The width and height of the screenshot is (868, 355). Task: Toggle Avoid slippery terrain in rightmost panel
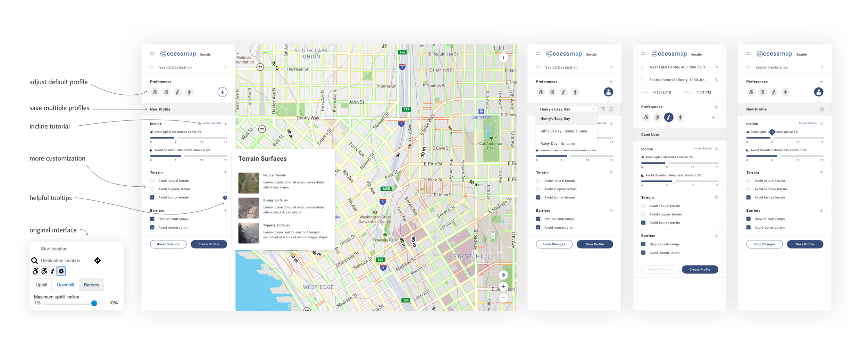tap(748, 189)
